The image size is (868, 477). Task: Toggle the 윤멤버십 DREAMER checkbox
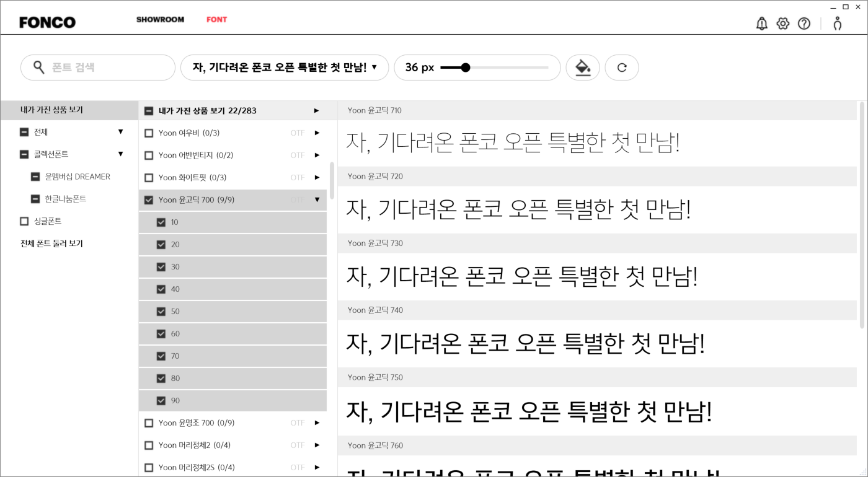(35, 177)
